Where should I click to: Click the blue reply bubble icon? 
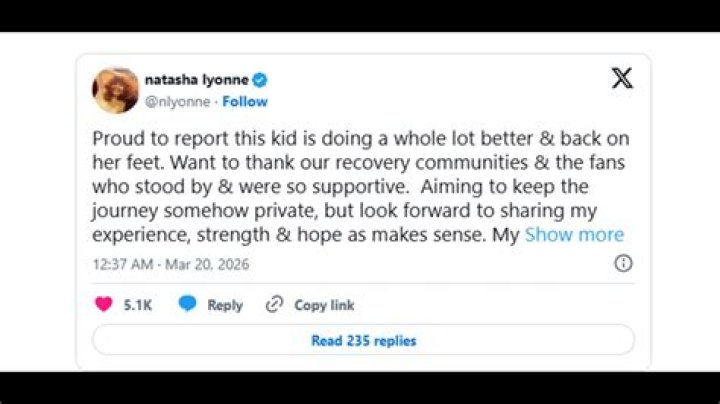tap(187, 304)
